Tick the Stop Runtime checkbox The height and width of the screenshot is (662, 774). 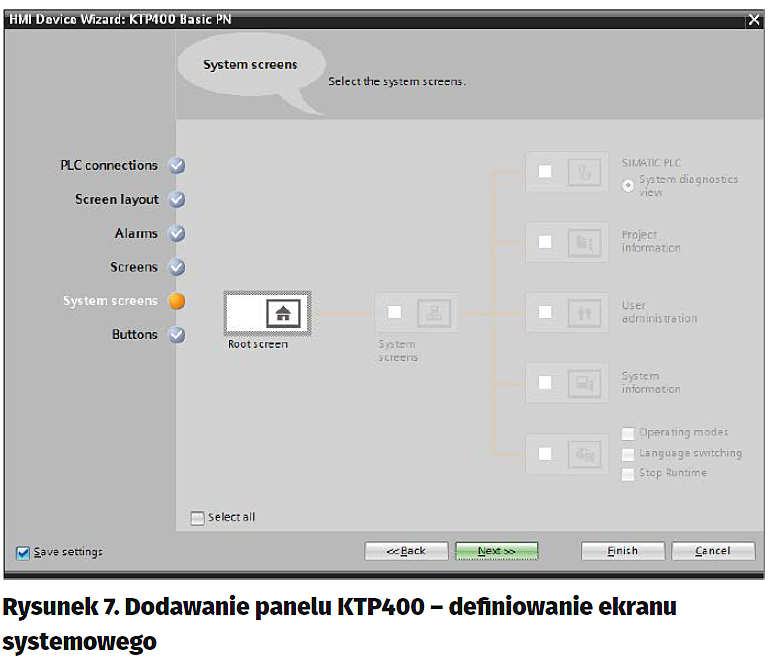pyautogui.click(x=628, y=473)
